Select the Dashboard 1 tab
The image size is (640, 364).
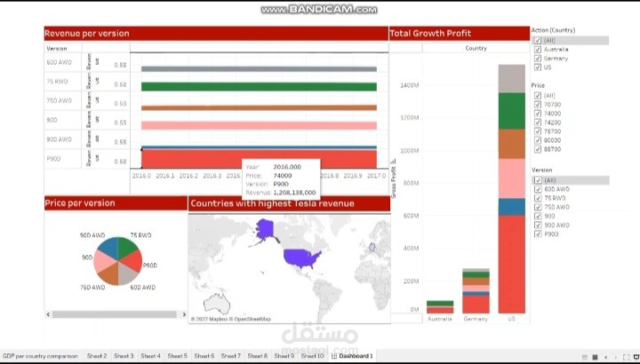point(352,356)
